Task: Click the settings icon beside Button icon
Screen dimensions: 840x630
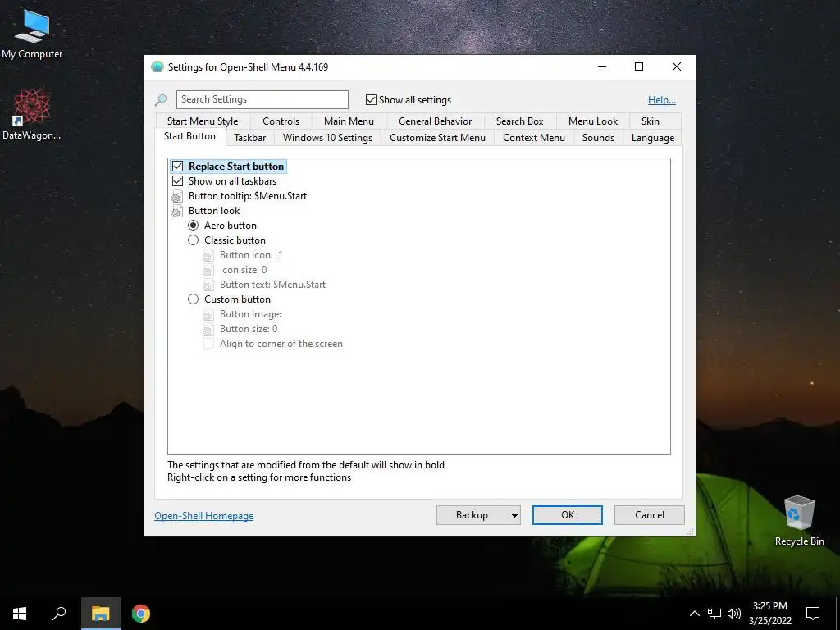Action: (x=208, y=256)
